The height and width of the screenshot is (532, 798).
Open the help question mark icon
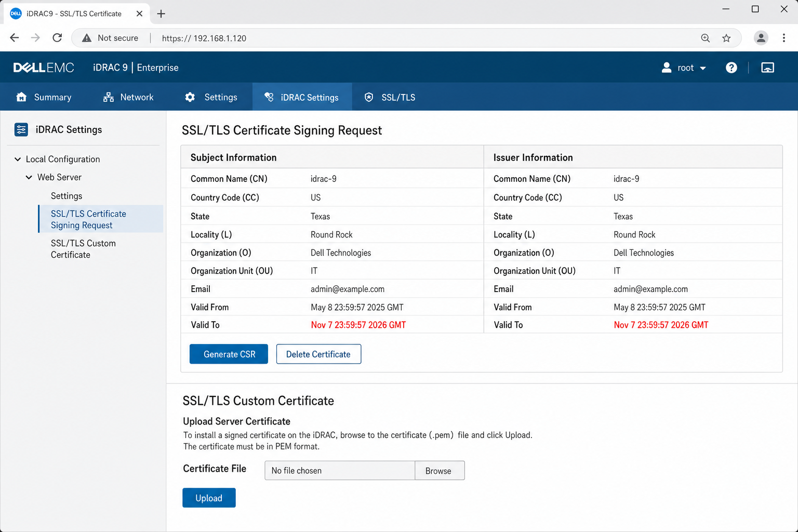click(x=731, y=68)
